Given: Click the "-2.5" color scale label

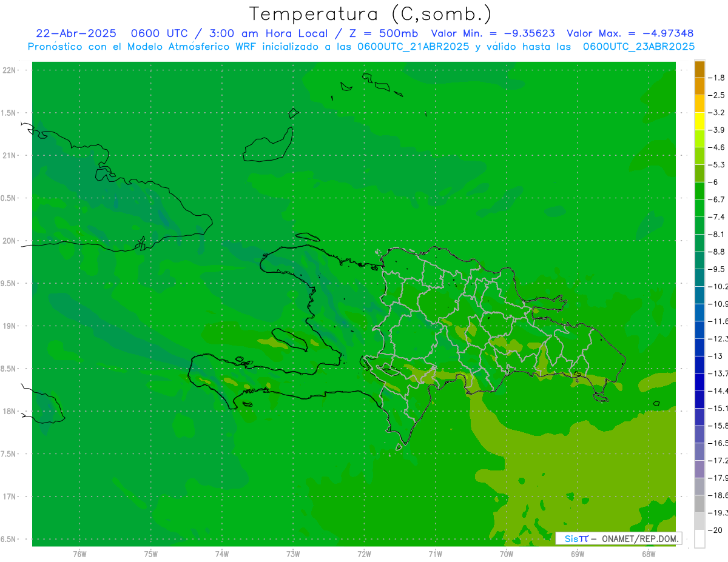Looking at the screenshot, I should 717,95.
